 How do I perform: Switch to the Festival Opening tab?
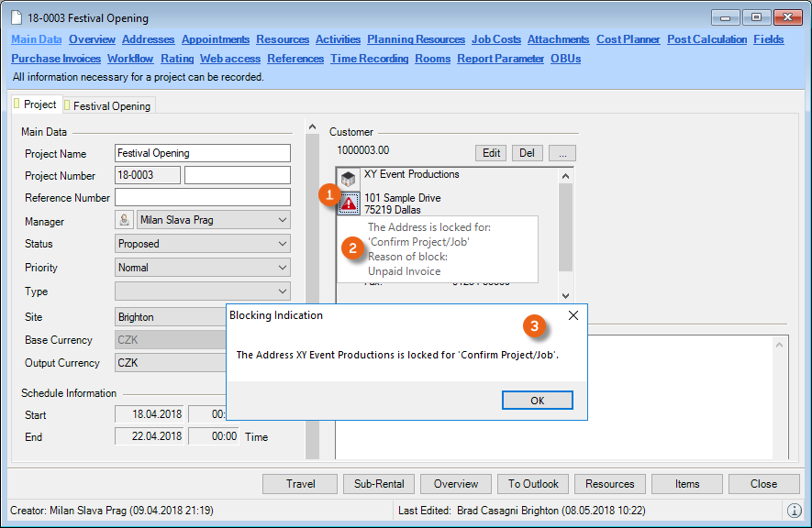tap(110, 105)
